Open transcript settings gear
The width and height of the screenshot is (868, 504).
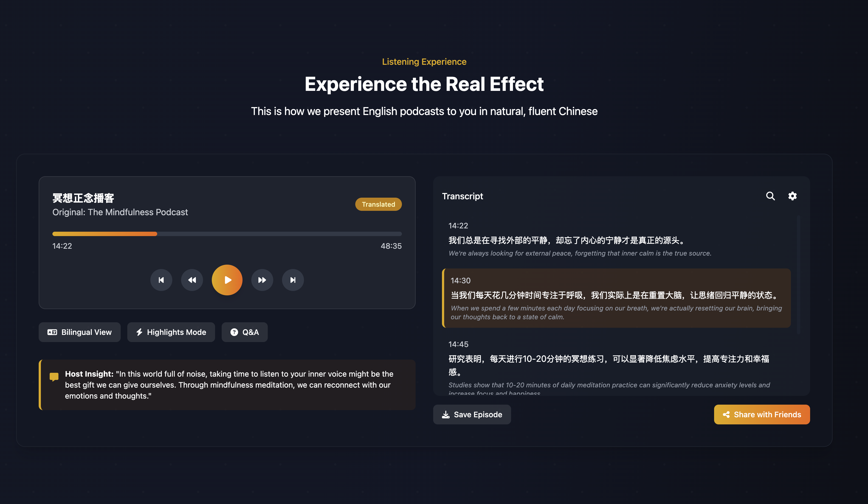(792, 196)
